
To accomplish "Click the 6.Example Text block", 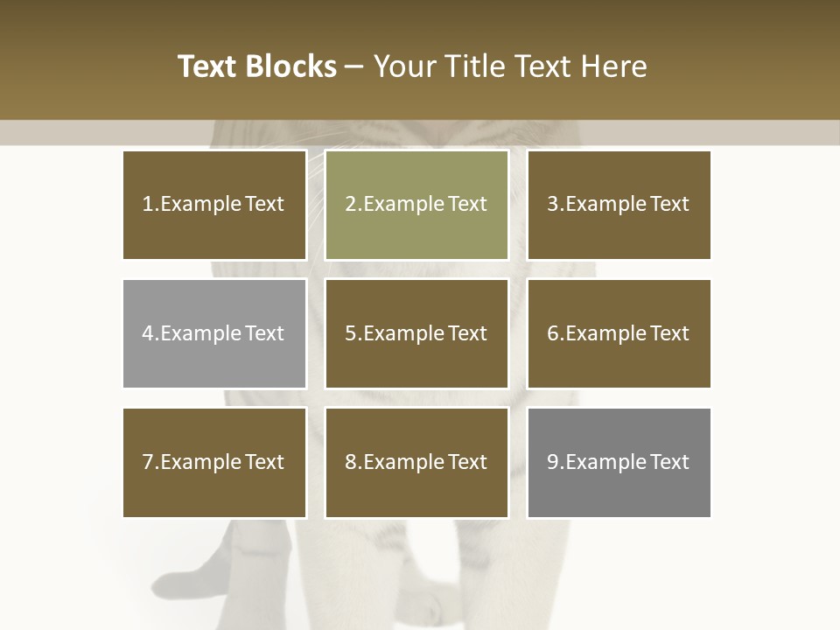I will pos(619,333).
